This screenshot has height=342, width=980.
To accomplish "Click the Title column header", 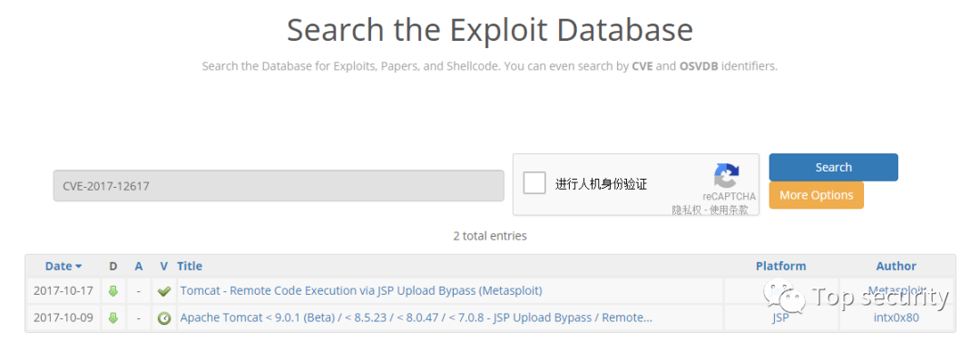I will 190,266.
